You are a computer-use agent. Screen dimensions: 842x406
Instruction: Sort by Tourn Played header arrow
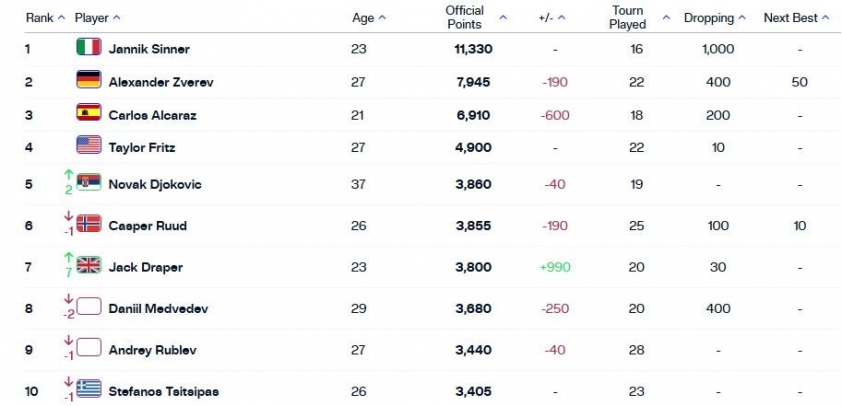coord(666,18)
